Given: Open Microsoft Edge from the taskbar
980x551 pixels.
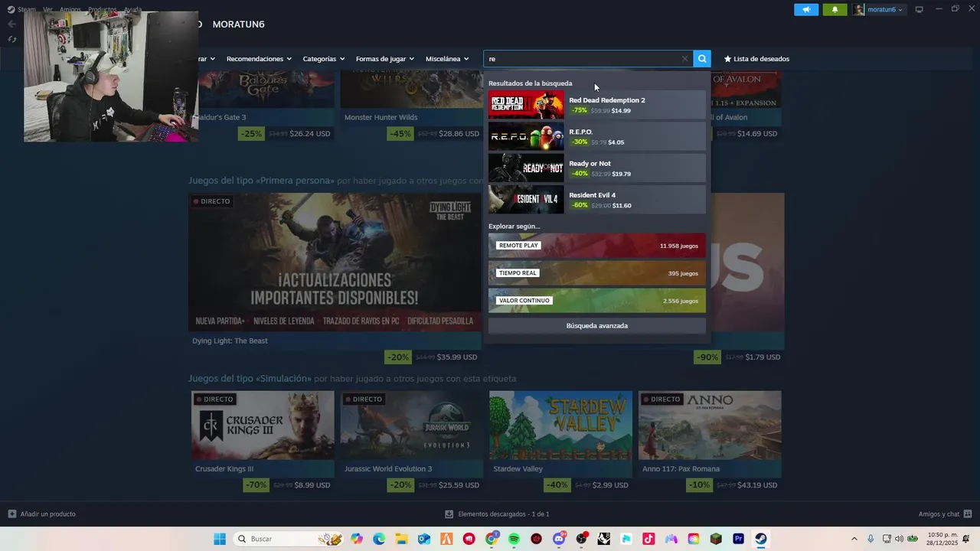Looking at the screenshot, I should coord(379,539).
